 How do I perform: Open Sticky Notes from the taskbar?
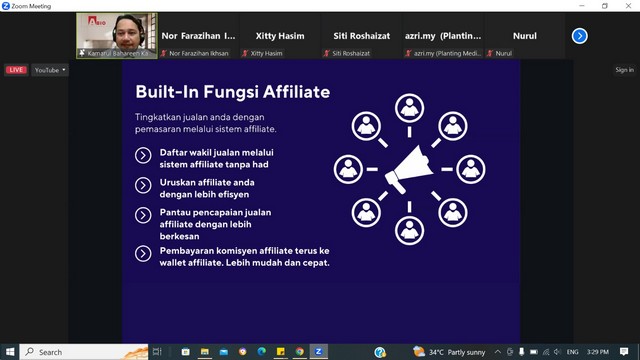click(280, 351)
